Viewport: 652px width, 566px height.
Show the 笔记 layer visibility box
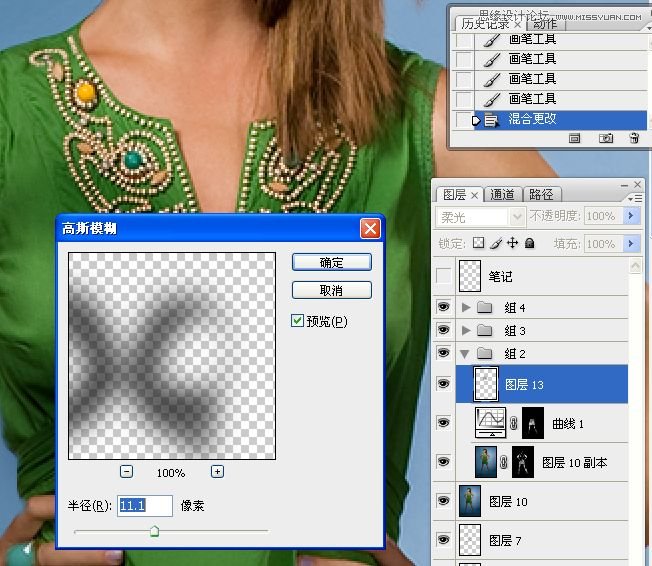[443, 276]
